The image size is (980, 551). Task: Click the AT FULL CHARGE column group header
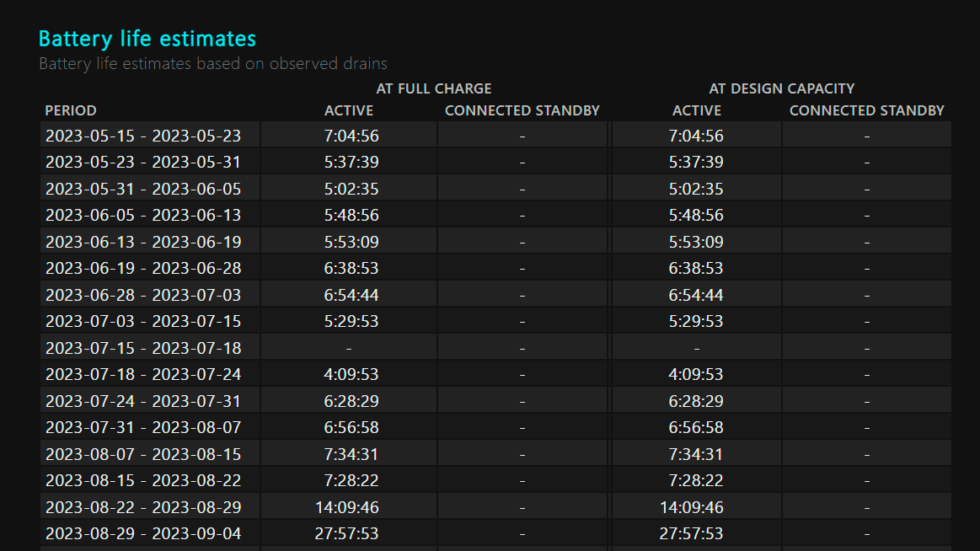(434, 88)
